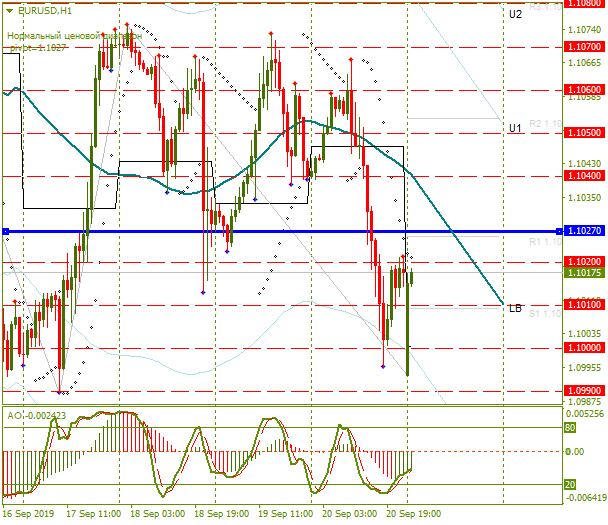The height and width of the screenshot is (525, 608).
Task: Click the U2 channel label
Action: point(515,14)
